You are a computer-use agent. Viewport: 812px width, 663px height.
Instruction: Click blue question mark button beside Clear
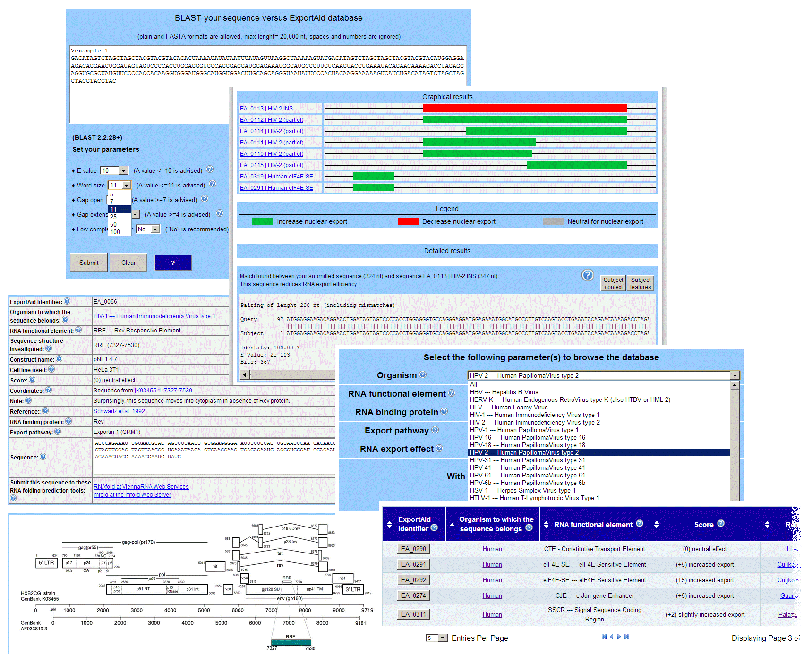173,263
